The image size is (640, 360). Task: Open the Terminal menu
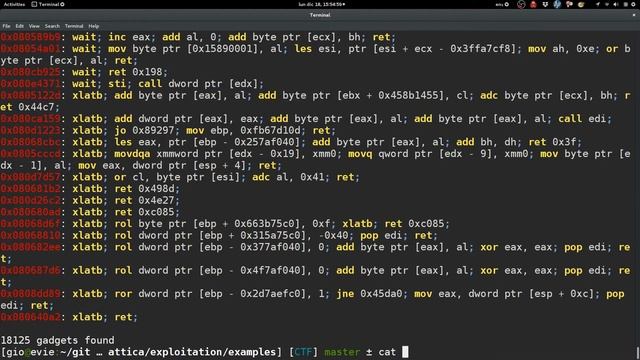(x=74, y=26)
